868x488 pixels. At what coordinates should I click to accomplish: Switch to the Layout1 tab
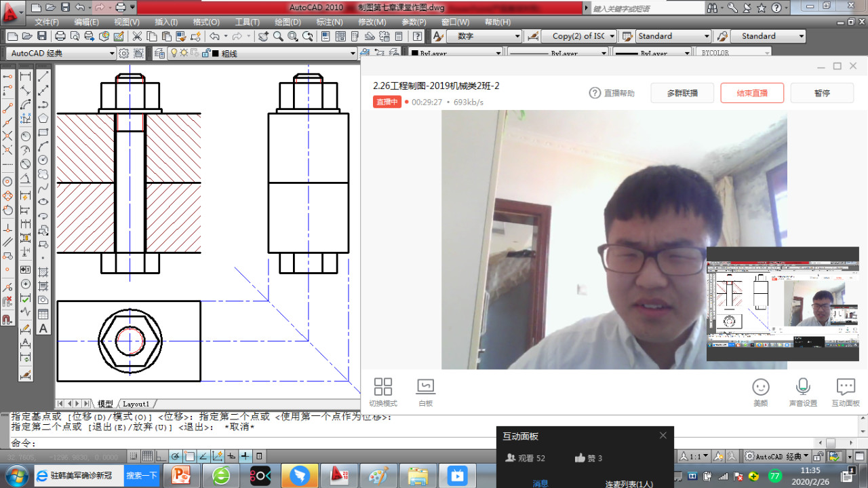[x=136, y=404]
